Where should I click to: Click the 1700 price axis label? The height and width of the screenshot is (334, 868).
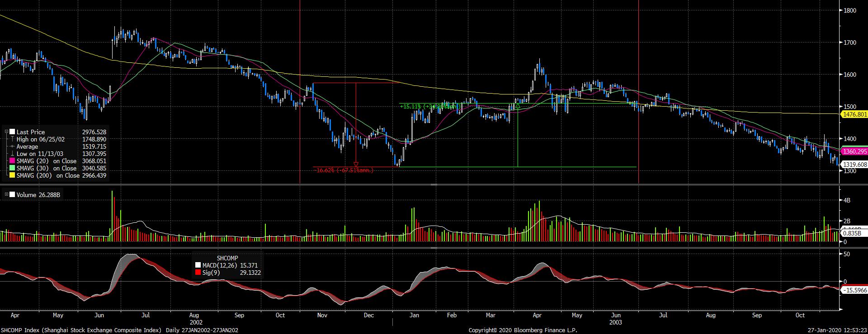850,42
